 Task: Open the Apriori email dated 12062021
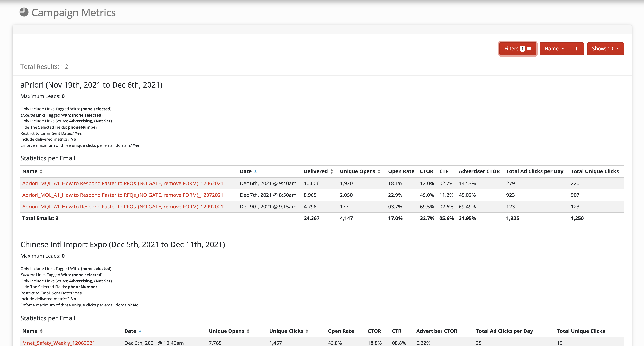click(122, 183)
